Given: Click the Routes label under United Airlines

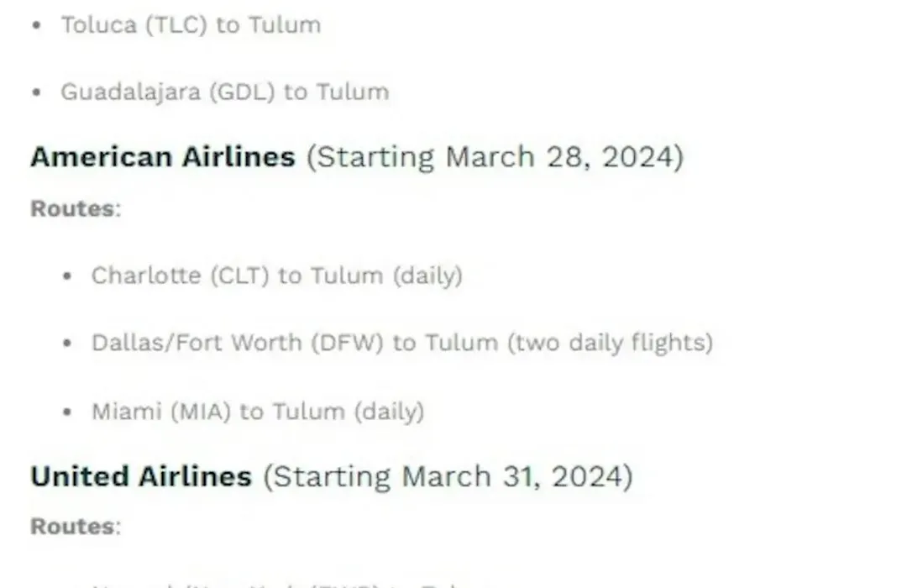Looking at the screenshot, I should coord(76,526).
